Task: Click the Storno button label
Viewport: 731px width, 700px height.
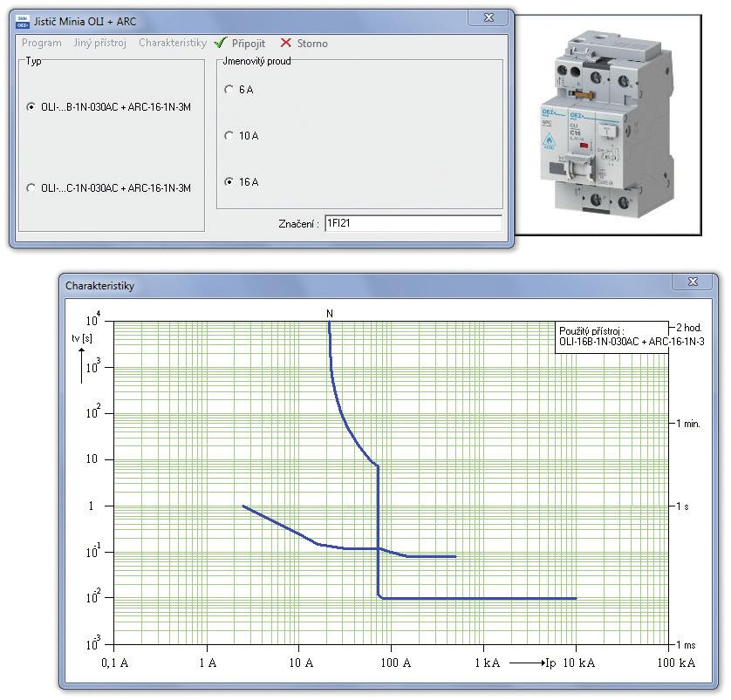Action: coord(312,44)
